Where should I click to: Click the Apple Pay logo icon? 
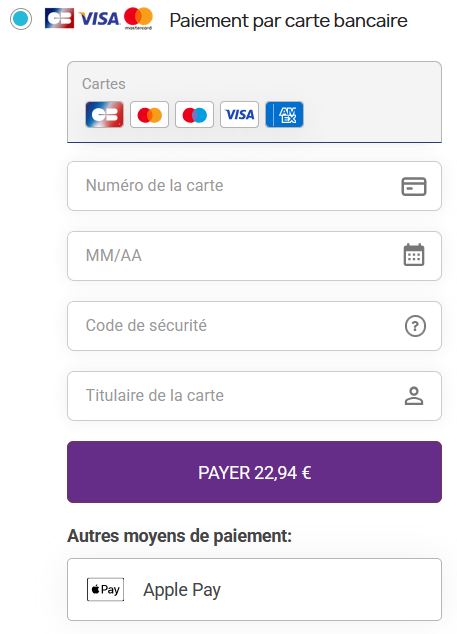point(105,590)
